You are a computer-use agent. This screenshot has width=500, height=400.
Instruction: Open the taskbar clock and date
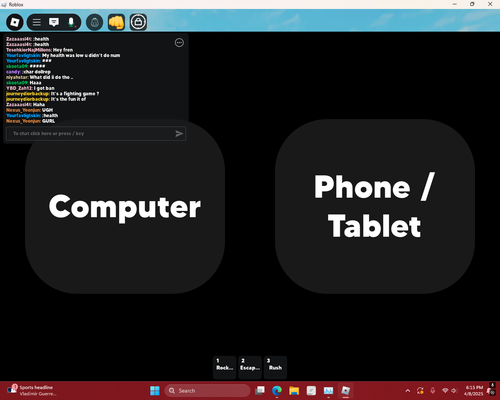click(x=474, y=391)
